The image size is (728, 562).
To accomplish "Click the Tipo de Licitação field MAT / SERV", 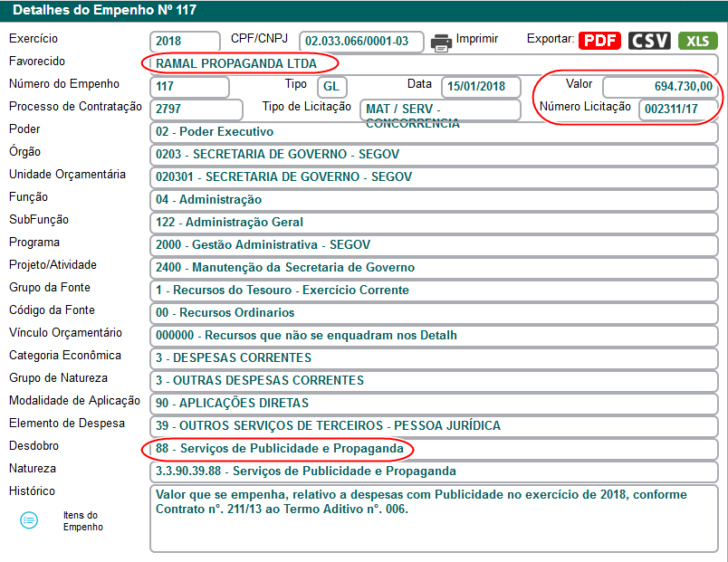I will 440,110.
